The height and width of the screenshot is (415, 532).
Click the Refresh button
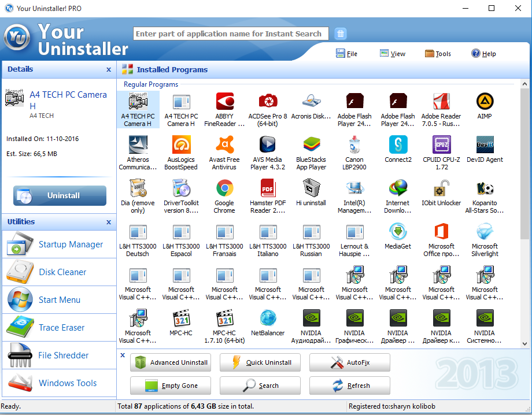click(x=349, y=386)
